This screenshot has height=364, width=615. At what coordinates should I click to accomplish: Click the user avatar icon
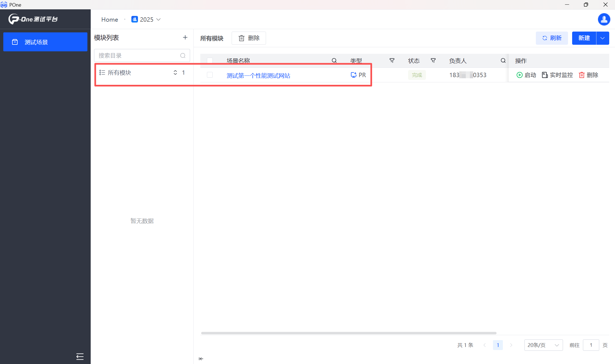pos(604,19)
